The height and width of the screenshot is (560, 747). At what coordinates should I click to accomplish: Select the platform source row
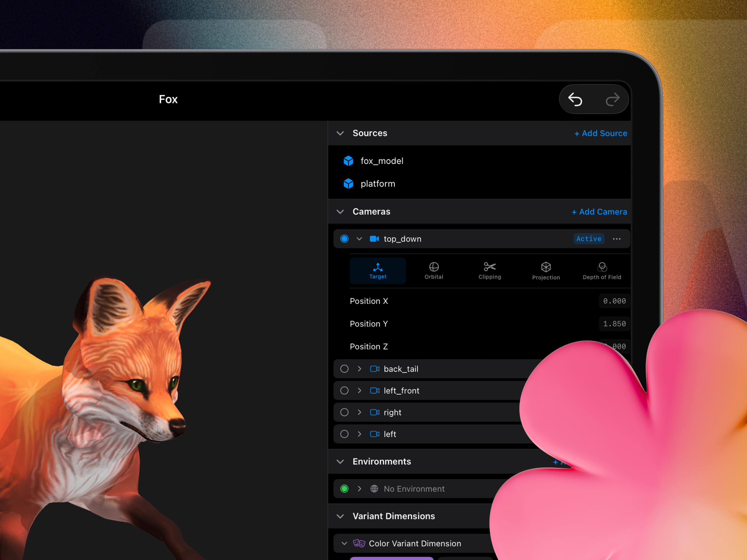(x=479, y=183)
